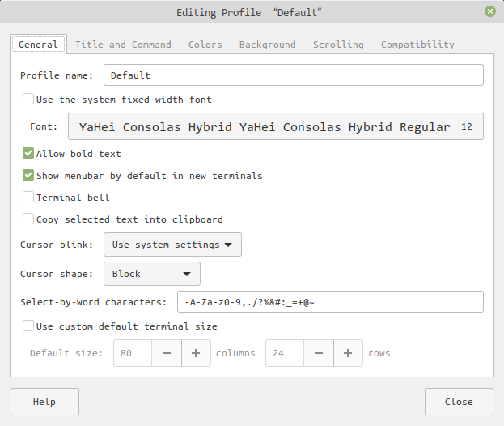
Task: Click the Close button
Action: pyautogui.click(x=459, y=402)
